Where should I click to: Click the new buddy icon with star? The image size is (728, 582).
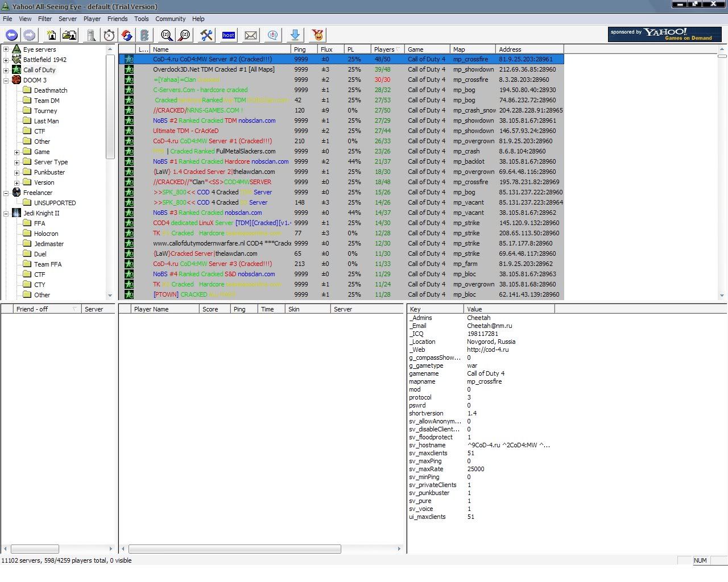coord(52,35)
